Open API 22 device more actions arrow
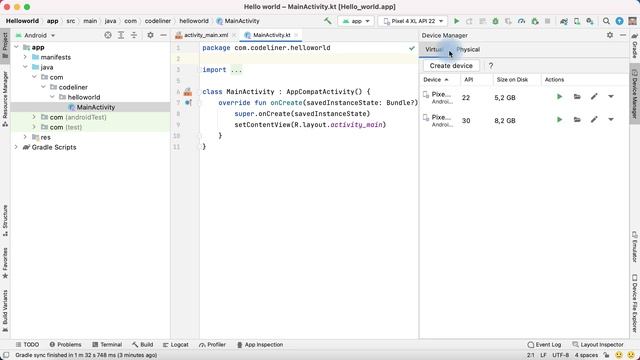 [x=611, y=97]
